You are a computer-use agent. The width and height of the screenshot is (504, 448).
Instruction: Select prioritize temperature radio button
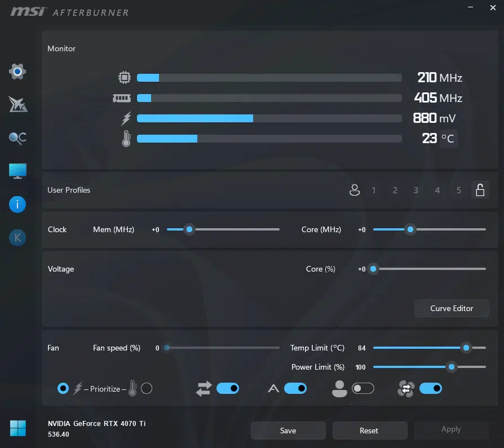tap(147, 388)
